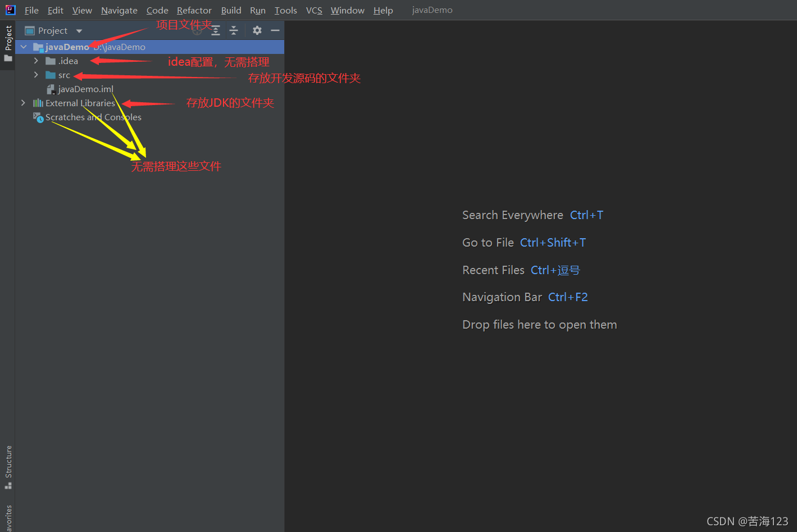Viewport: 797px width, 532px height.
Task: Select the javaDemo project root folder
Action: tap(150, 47)
